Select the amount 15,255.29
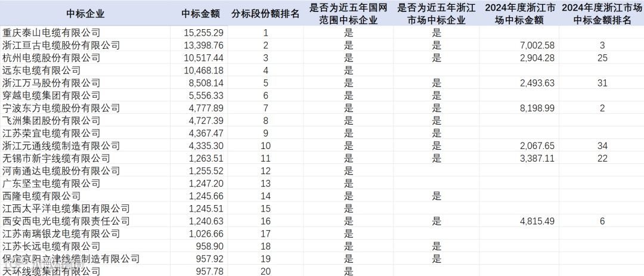The width and height of the screenshot is (644, 276). [x=204, y=33]
